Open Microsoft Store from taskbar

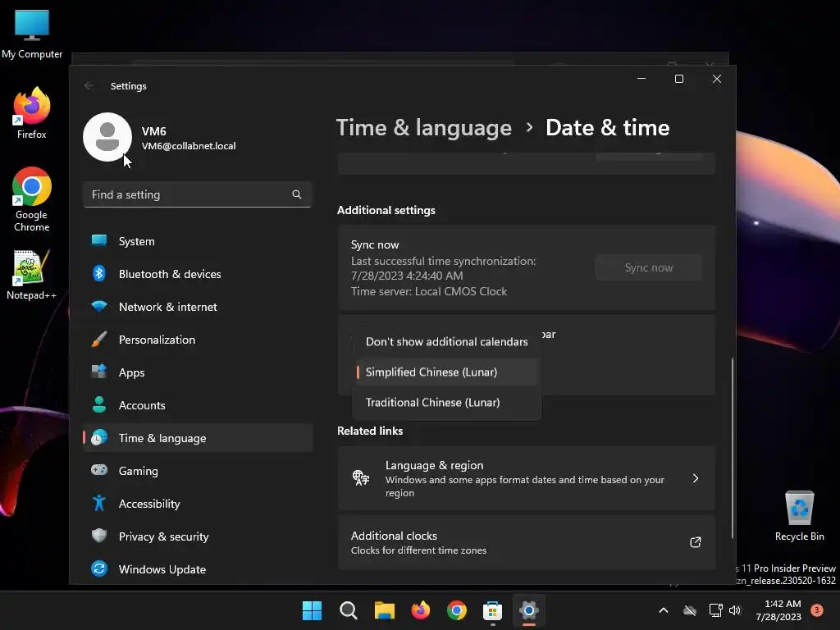tap(492, 610)
